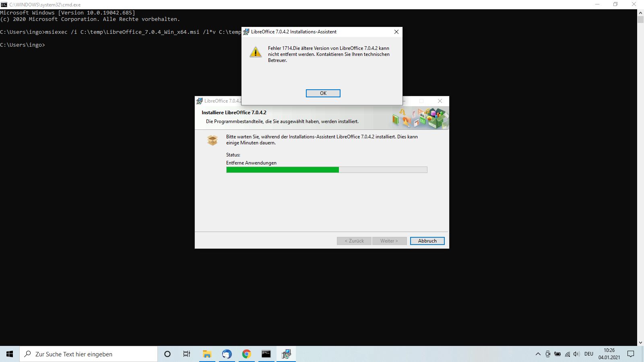Click 'LibreOffice 7.0.4.2 Installations-Assistent' title
The image size is (644, 362).
point(294,32)
